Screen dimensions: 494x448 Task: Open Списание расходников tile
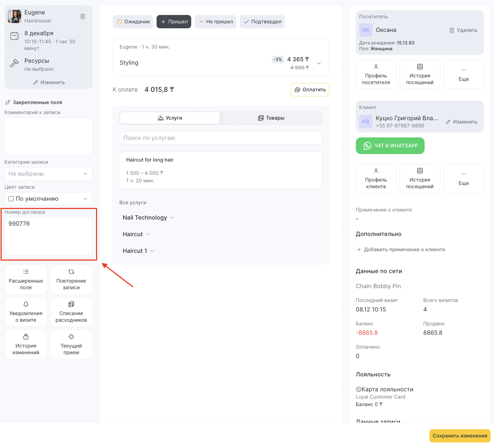(71, 312)
